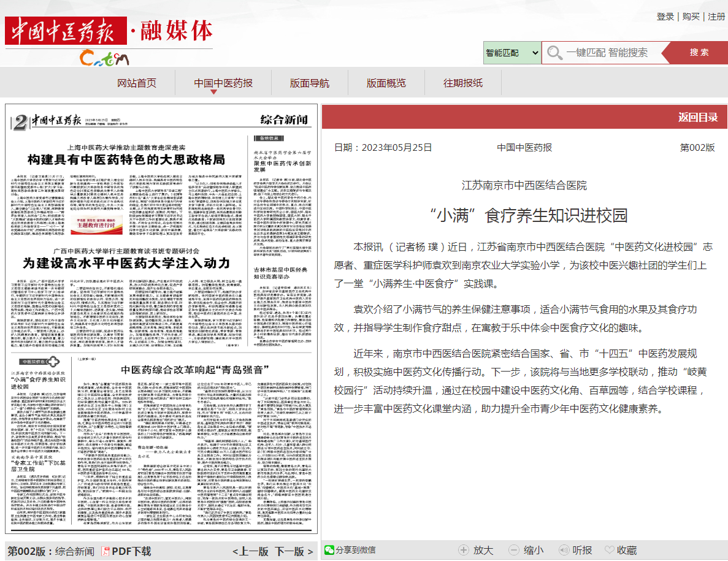Open 往期报纸 navigation tab
Image resolution: width=728 pixels, height=561 pixels.
[463, 83]
